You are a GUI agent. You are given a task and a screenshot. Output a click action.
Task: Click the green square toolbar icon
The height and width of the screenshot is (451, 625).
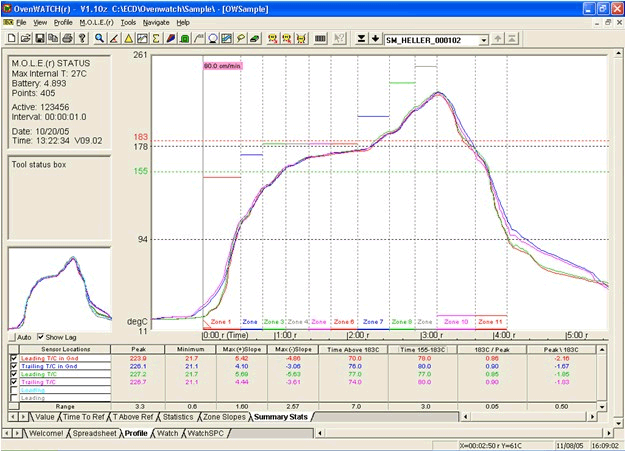185,38
